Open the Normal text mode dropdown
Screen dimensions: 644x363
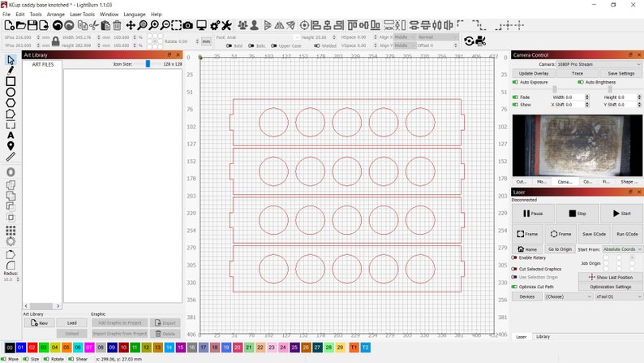(x=438, y=37)
